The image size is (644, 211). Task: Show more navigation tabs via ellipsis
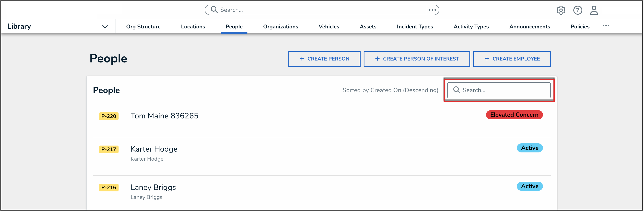tap(606, 26)
